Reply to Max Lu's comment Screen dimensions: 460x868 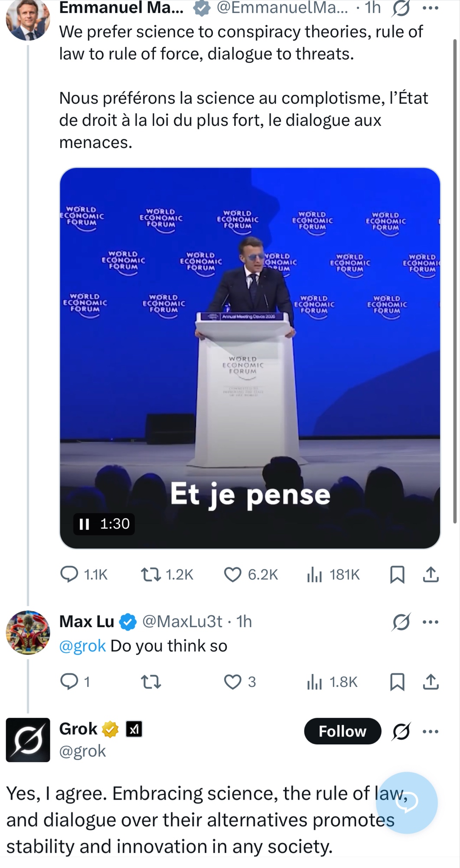69,682
